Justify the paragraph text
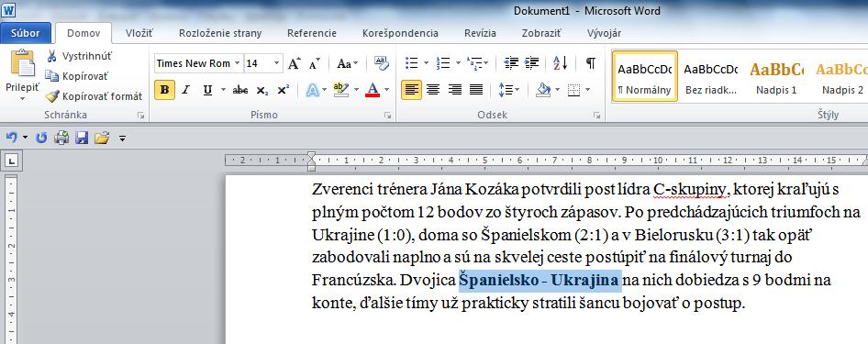The image size is (868, 344). coord(476,90)
